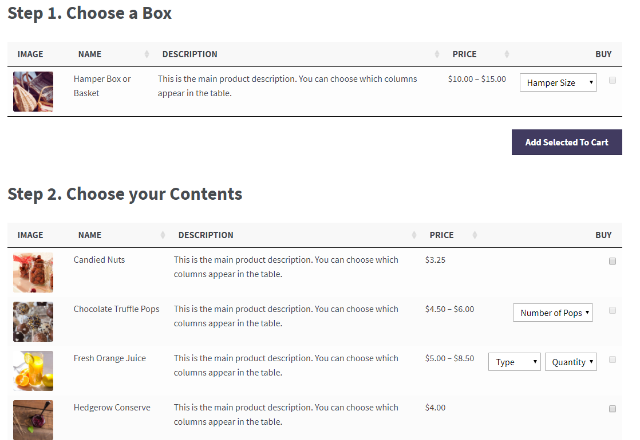Click the $10.00 – $15.00 hamper price
This screenshot has width=640, height=440.
click(477, 79)
